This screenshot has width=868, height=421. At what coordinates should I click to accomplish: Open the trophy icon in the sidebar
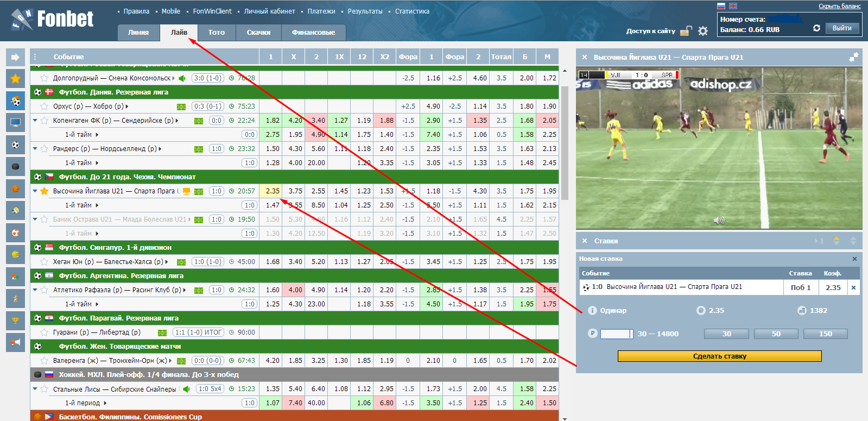15,321
